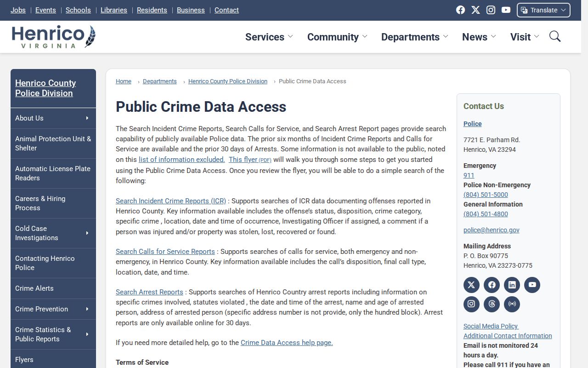Open list of information excluded link
588x368 pixels.
[x=182, y=160]
